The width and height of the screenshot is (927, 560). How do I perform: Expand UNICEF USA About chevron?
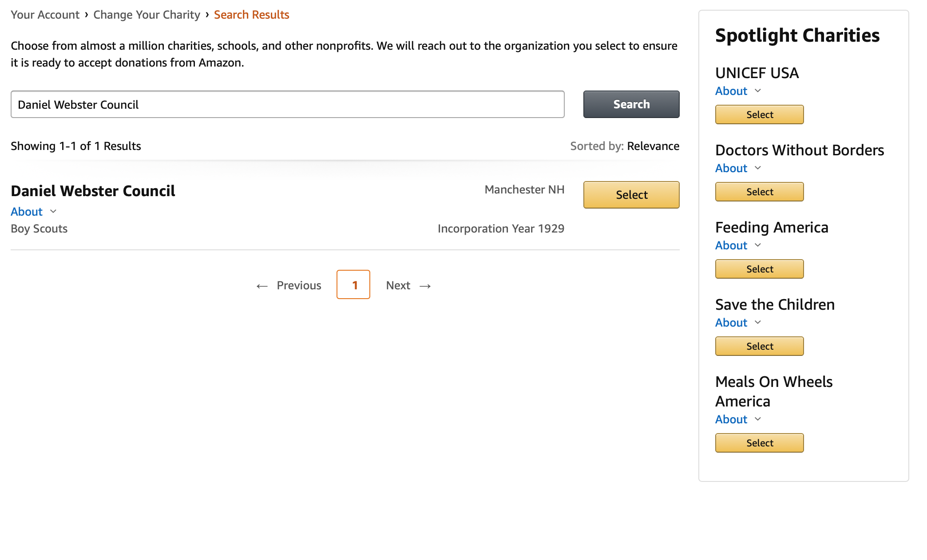(x=758, y=91)
